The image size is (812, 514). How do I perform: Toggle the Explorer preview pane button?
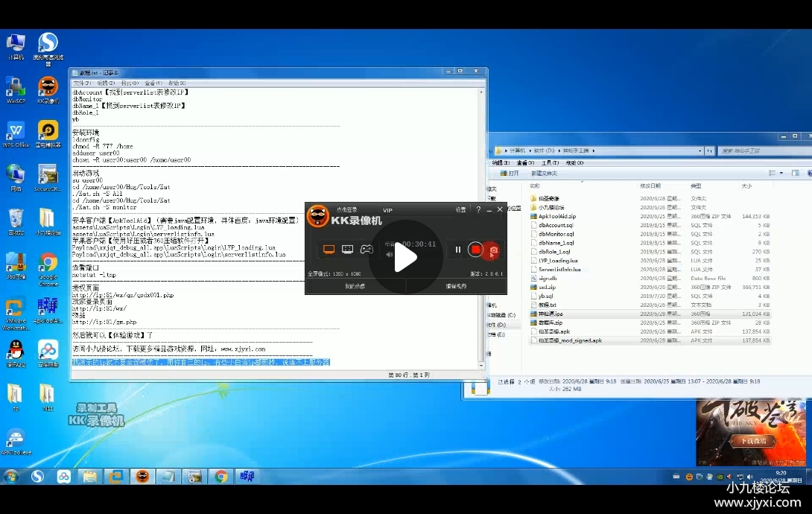click(795, 173)
